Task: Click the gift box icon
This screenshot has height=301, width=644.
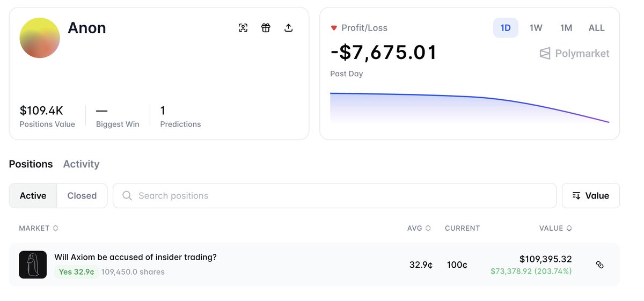Action: pyautogui.click(x=266, y=28)
